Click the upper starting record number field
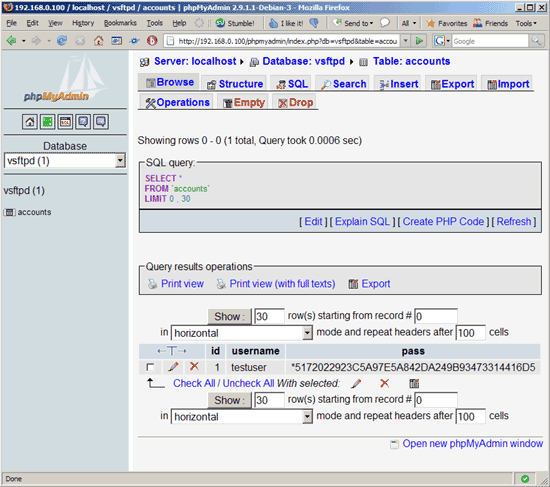550x487 pixels. [x=436, y=316]
